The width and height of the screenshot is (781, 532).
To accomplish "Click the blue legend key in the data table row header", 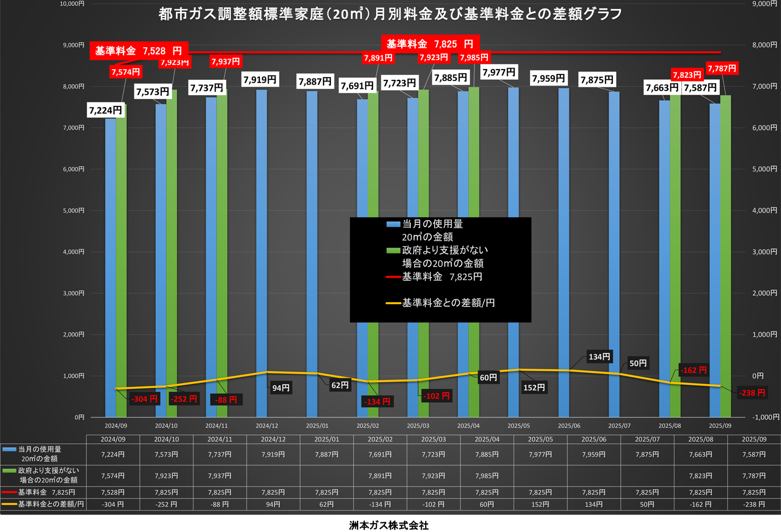I will [9, 450].
